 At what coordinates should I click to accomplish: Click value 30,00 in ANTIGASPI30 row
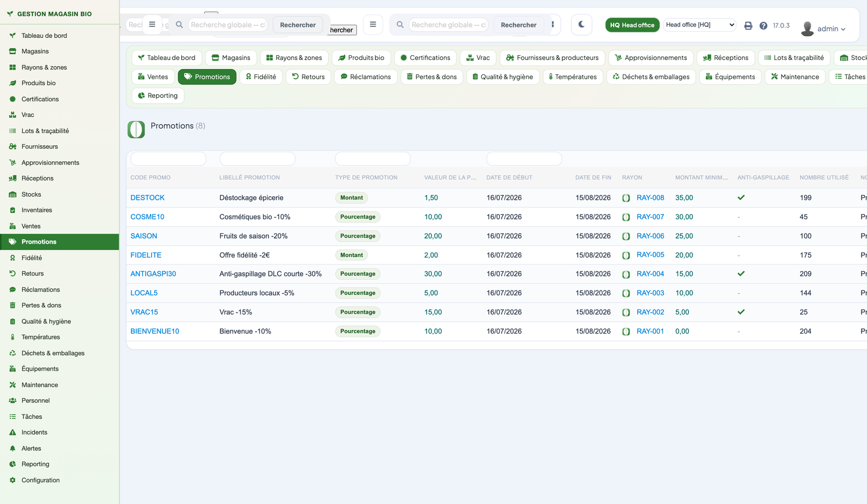pos(433,274)
